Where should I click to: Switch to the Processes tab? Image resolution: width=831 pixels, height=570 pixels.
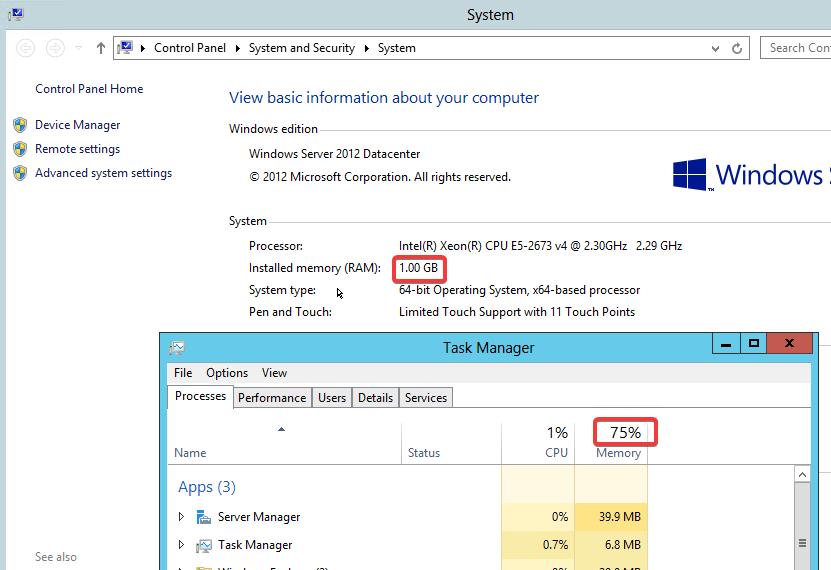click(x=200, y=396)
